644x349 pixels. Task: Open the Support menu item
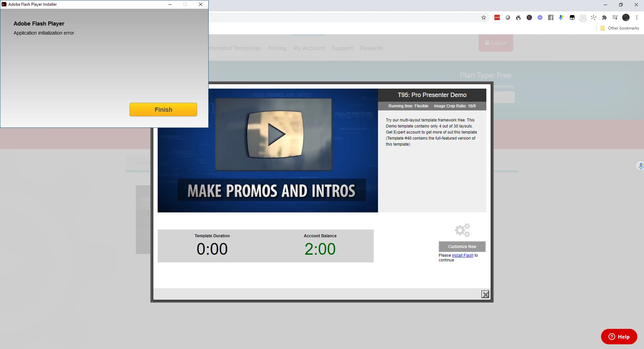tap(342, 48)
